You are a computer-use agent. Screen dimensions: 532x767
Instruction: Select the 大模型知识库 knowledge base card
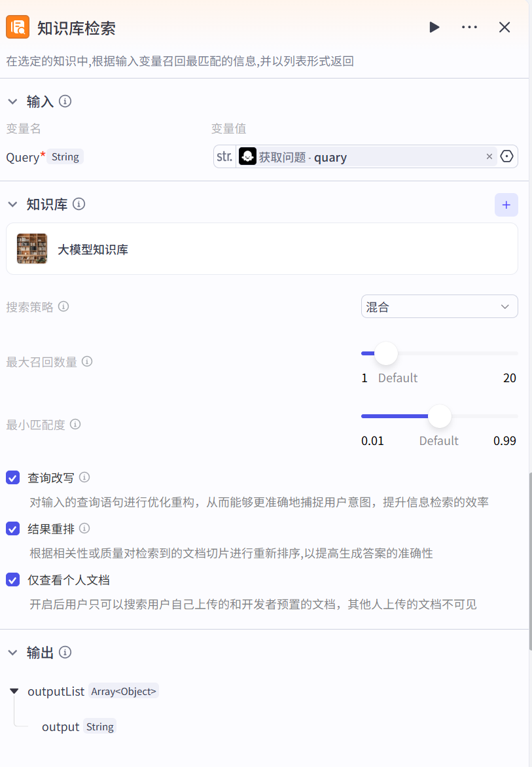(262, 249)
